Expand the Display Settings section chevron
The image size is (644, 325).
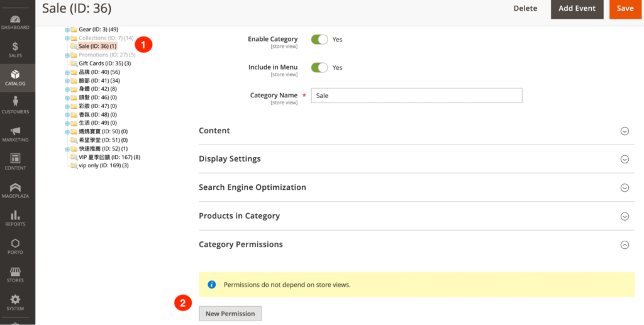[x=625, y=159]
